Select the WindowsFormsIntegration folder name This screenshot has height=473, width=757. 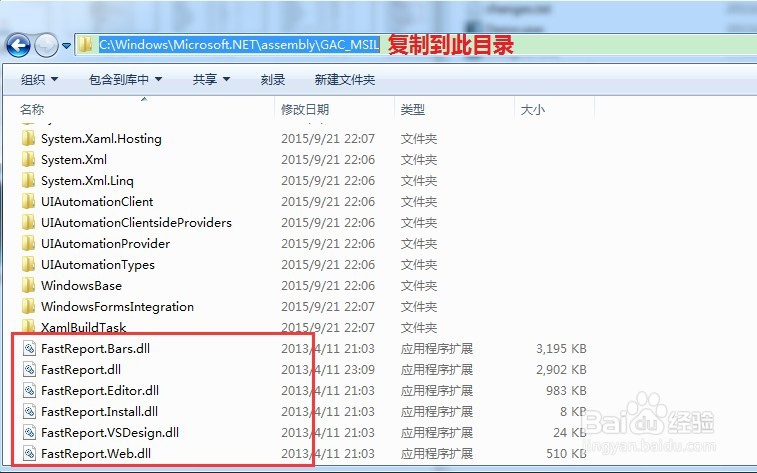tap(117, 306)
